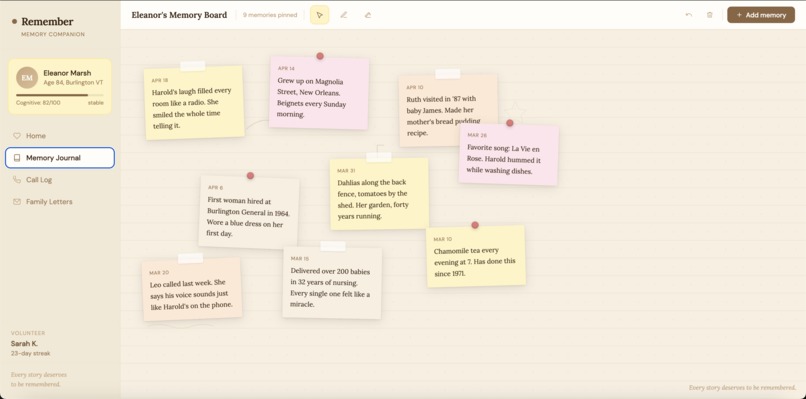Screen dimensions: 806x399
Task: Click the 23-day streak text
Action: point(30,354)
